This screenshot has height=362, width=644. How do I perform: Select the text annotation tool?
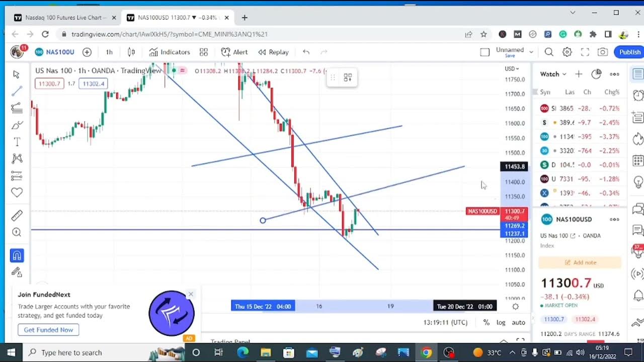[x=17, y=141]
